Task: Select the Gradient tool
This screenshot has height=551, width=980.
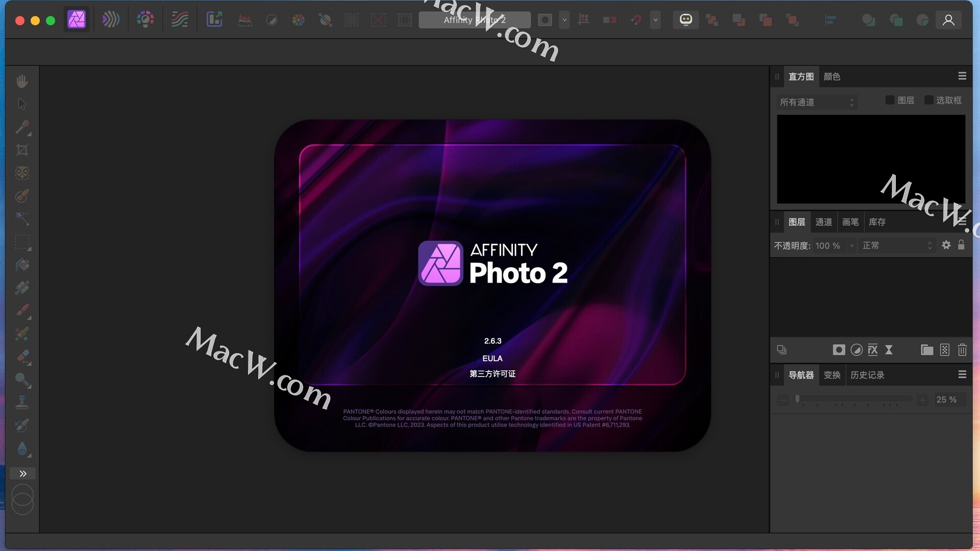Action: click(22, 288)
